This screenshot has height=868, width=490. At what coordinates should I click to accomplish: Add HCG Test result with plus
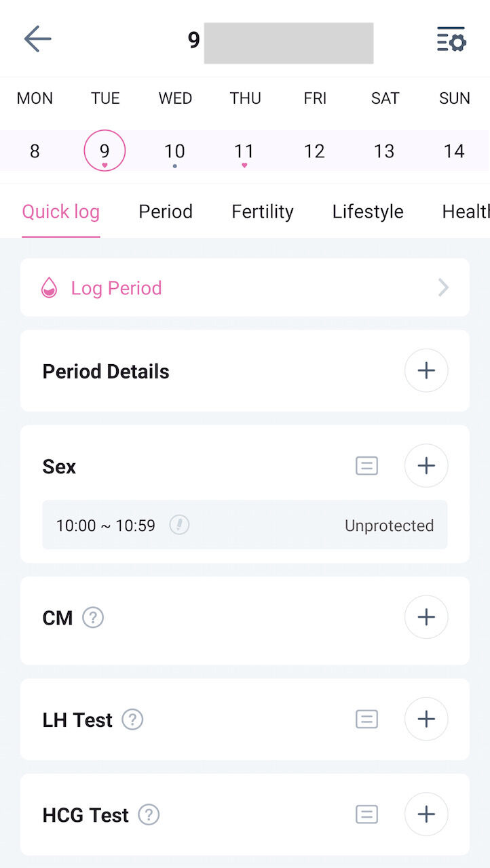pos(426,814)
